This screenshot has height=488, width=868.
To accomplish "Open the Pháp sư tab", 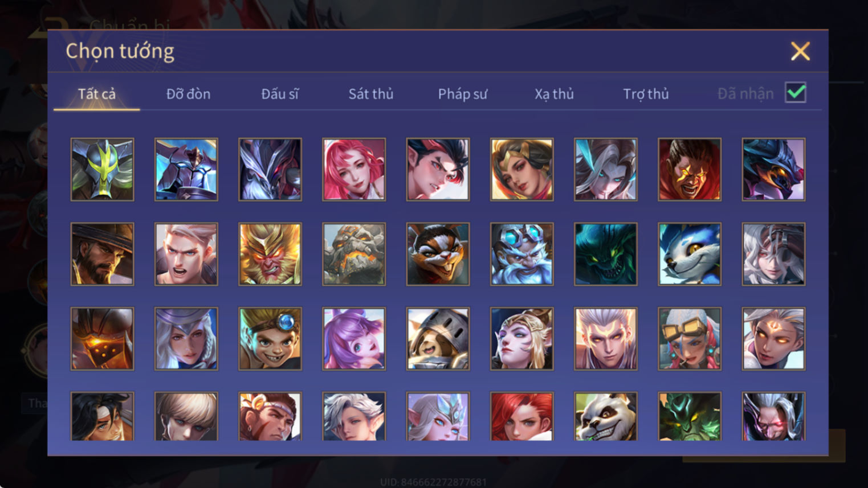I will [463, 94].
